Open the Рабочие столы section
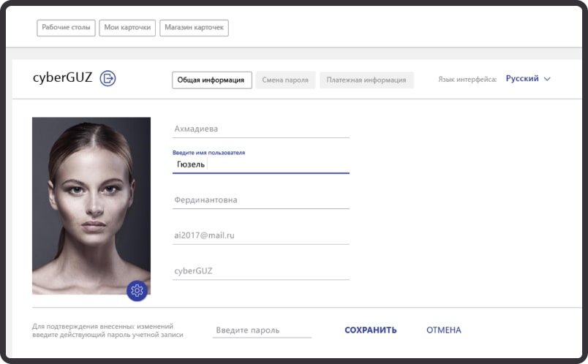This screenshot has height=364, width=588. [66, 28]
